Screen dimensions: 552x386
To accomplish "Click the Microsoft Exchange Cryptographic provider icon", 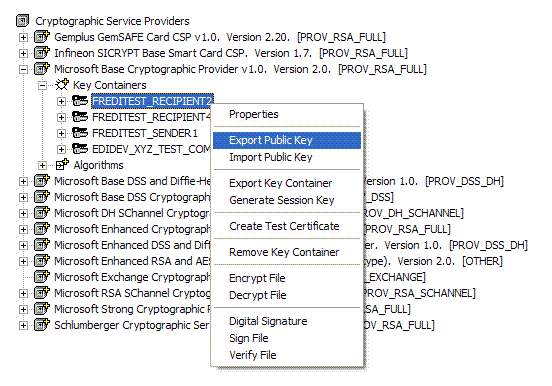I will point(42,276).
